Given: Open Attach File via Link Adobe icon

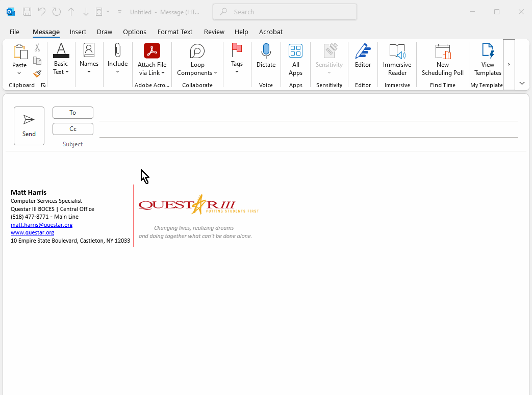Looking at the screenshot, I should tap(152, 51).
